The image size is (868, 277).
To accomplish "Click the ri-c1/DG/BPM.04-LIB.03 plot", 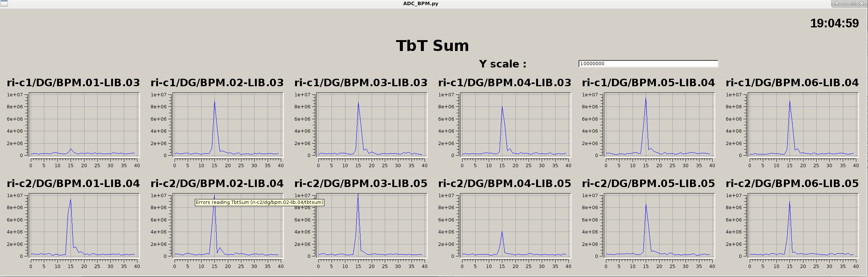I will click(x=515, y=124).
